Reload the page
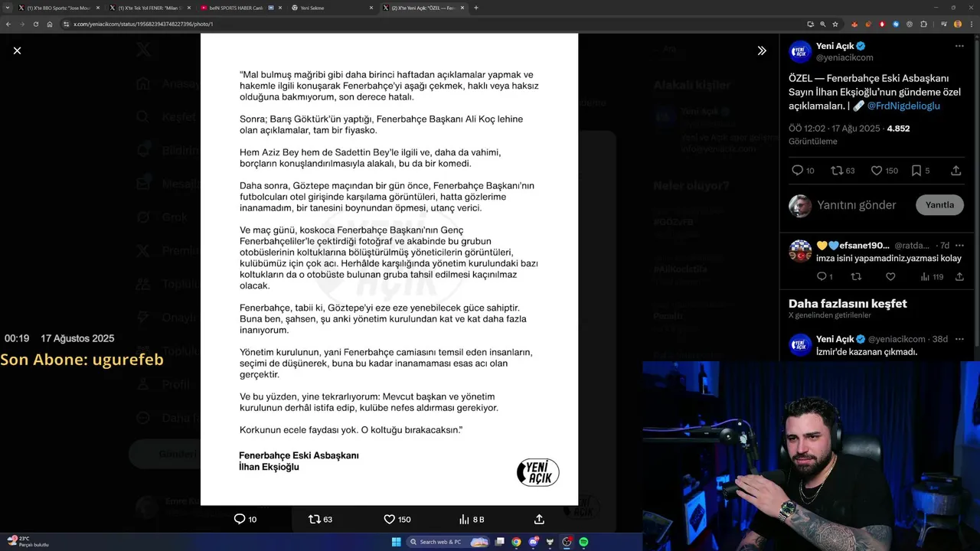The image size is (980, 551). click(x=35, y=24)
